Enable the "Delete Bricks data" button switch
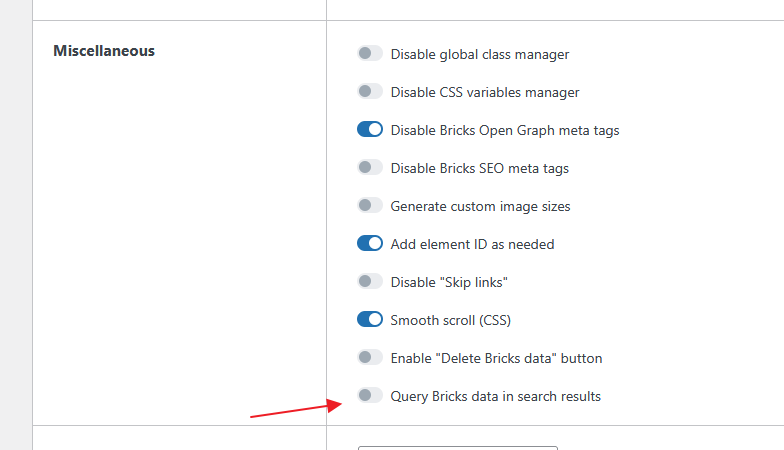This screenshot has height=450, width=784. 370,357
